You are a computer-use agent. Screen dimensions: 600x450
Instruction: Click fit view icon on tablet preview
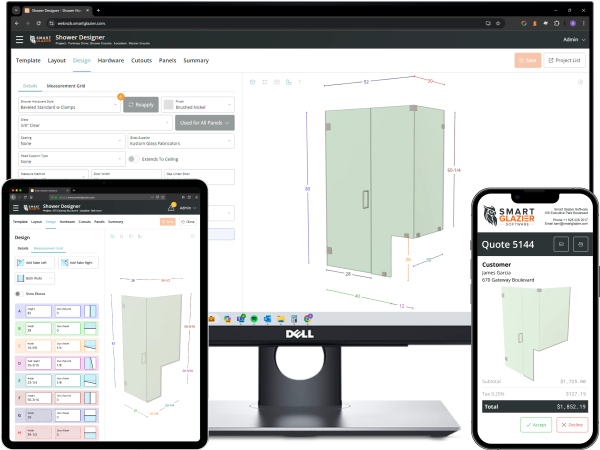[122, 236]
